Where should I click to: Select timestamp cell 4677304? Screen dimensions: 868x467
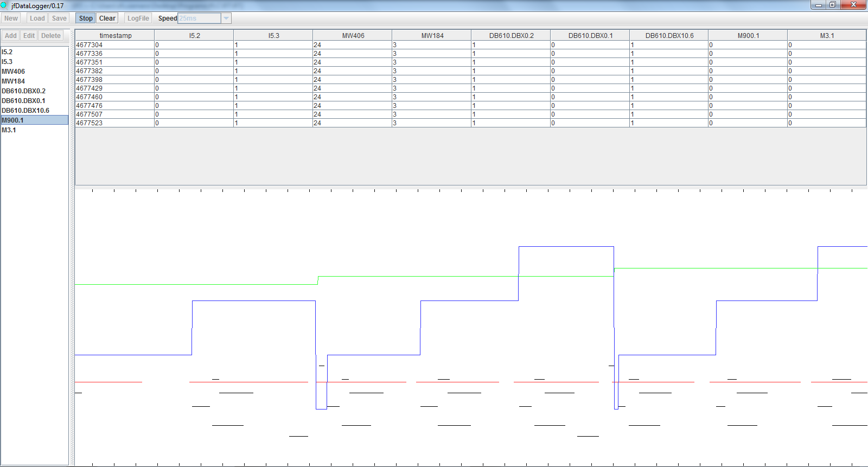click(x=115, y=45)
